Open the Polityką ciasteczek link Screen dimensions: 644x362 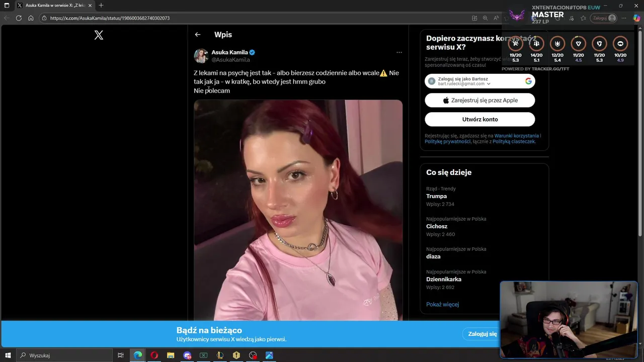[x=513, y=141]
